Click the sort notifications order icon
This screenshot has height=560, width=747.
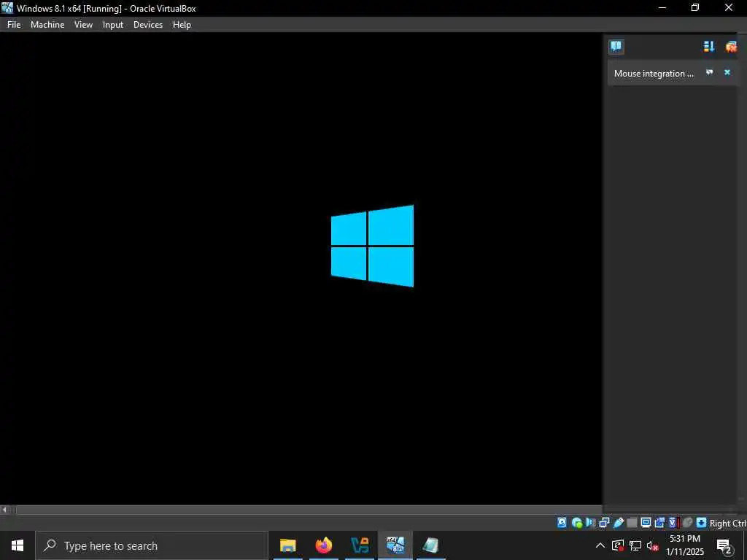(x=709, y=46)
